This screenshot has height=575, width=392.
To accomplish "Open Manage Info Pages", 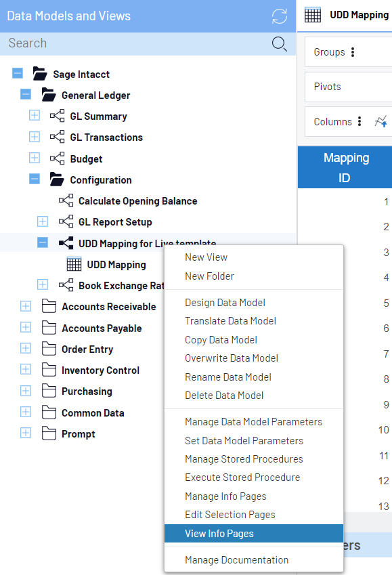I will pyautogui.click(x=254, y=496).
